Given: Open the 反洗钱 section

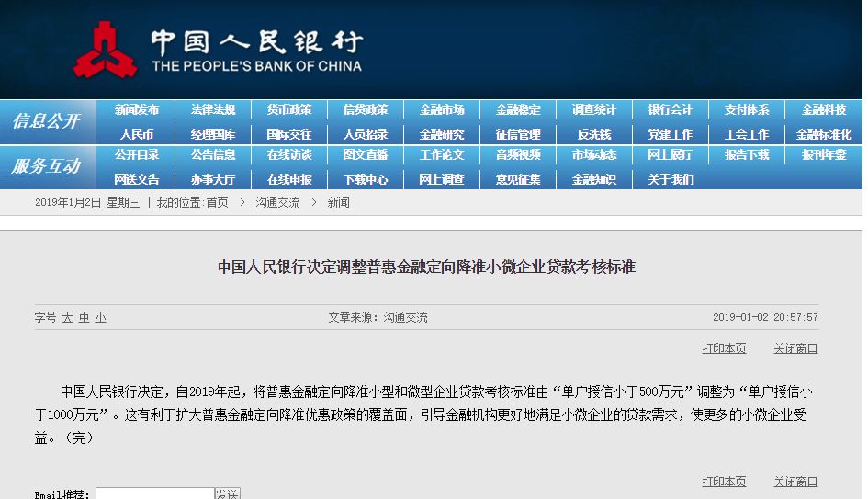Looking at the screenshot, I should pyautogui.click(x=594, y=134).
